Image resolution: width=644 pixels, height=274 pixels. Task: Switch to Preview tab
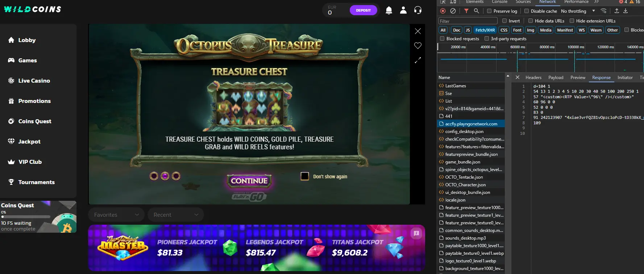click(578, 77)
